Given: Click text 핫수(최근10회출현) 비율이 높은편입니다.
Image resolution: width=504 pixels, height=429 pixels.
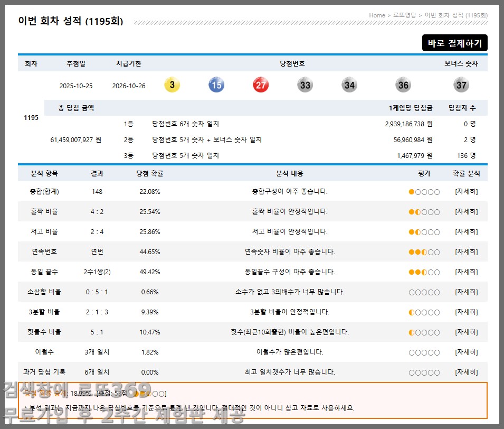Looking at the screenshot, I should [x=290, y=332].
